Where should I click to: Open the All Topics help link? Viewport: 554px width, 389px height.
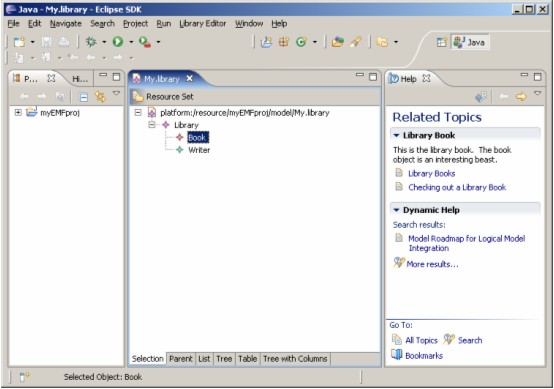pyautogui.click(x=421, y=340)
